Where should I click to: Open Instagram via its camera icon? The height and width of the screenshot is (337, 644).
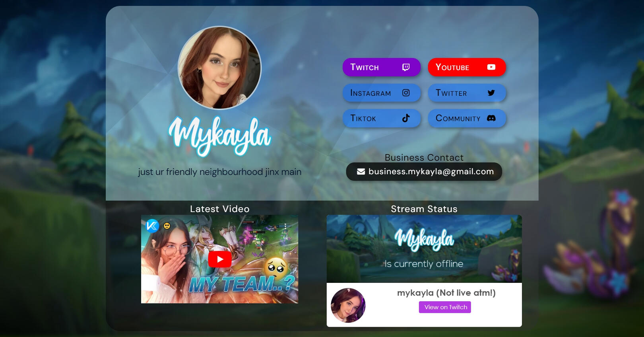405,93
